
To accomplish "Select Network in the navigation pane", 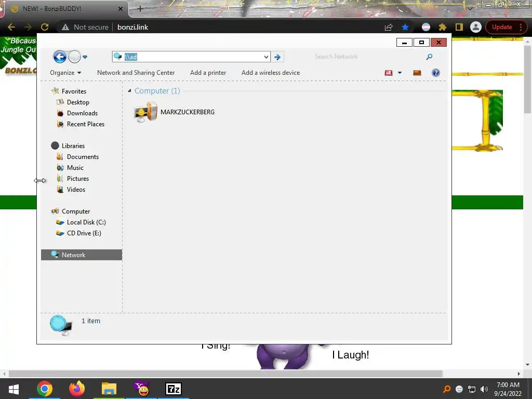I will [82, 255].
